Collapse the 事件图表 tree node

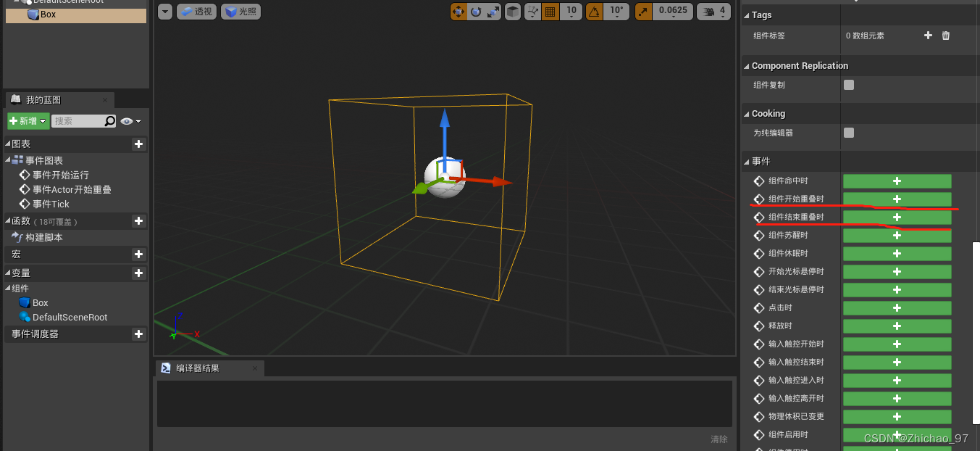[x=8, y=160]
